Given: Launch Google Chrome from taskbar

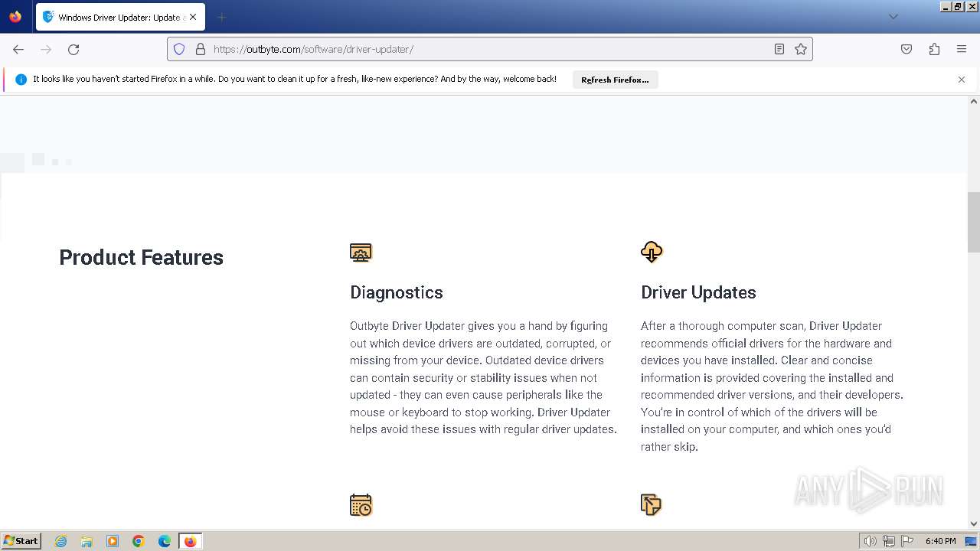Looking at the screenshot, I should pos(139,541).
